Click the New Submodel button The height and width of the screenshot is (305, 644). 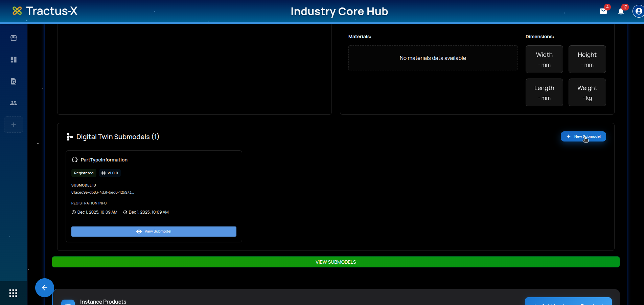(x=583, y=136)
